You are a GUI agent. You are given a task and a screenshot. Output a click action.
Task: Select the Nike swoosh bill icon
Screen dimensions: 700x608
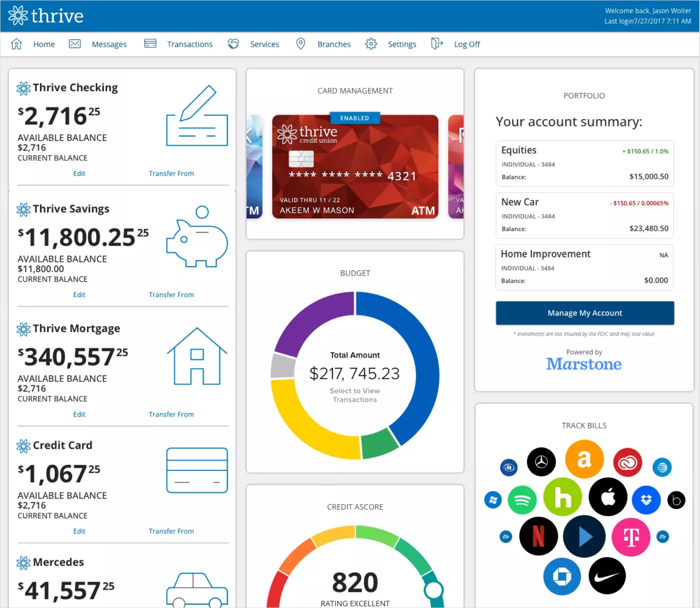pyautogui.click(x=607, y=576)
